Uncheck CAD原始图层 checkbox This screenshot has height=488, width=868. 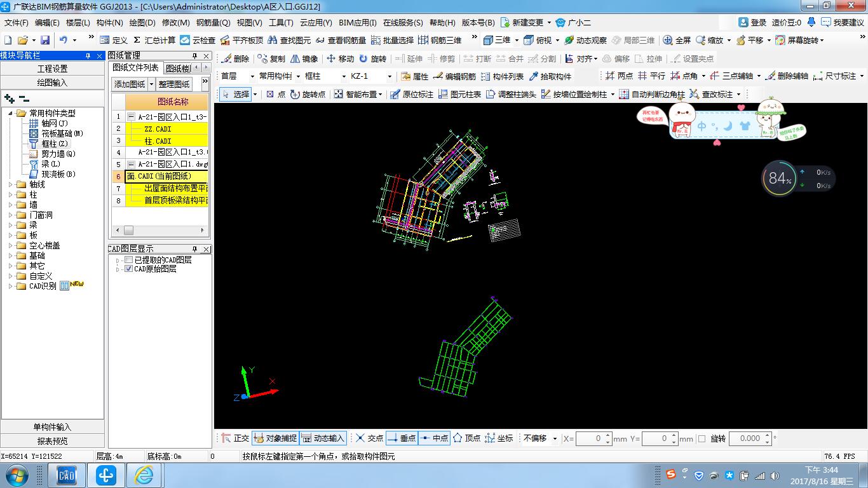click(129, 269)
